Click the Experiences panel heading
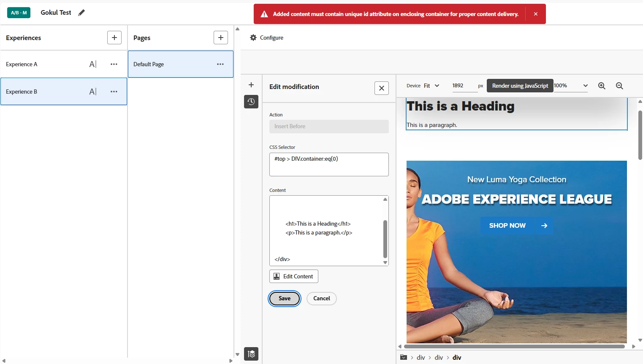This screenshot has width=643, height=364. (24, 38)
